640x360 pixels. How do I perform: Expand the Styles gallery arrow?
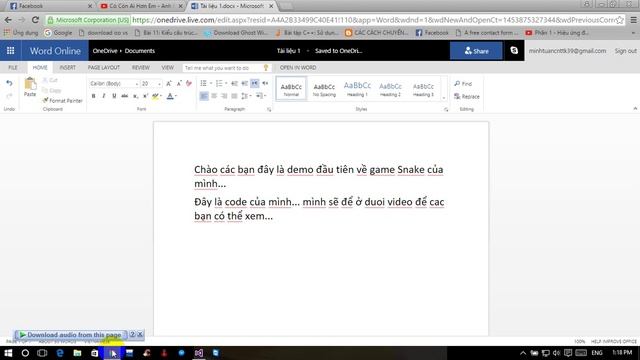[444, 98]
